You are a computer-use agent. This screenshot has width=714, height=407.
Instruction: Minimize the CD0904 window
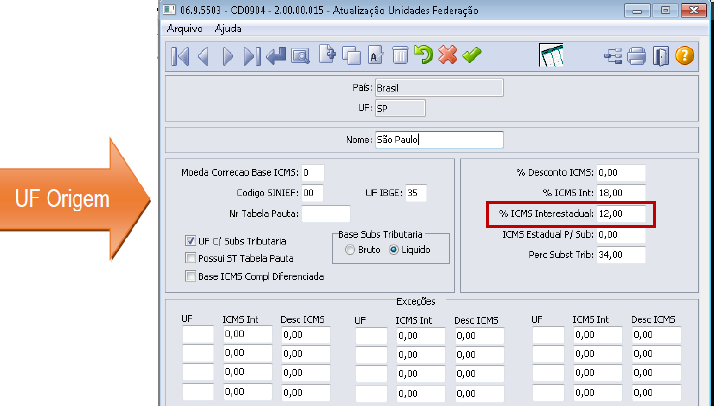pyautogui.click(x=638, y=10)
